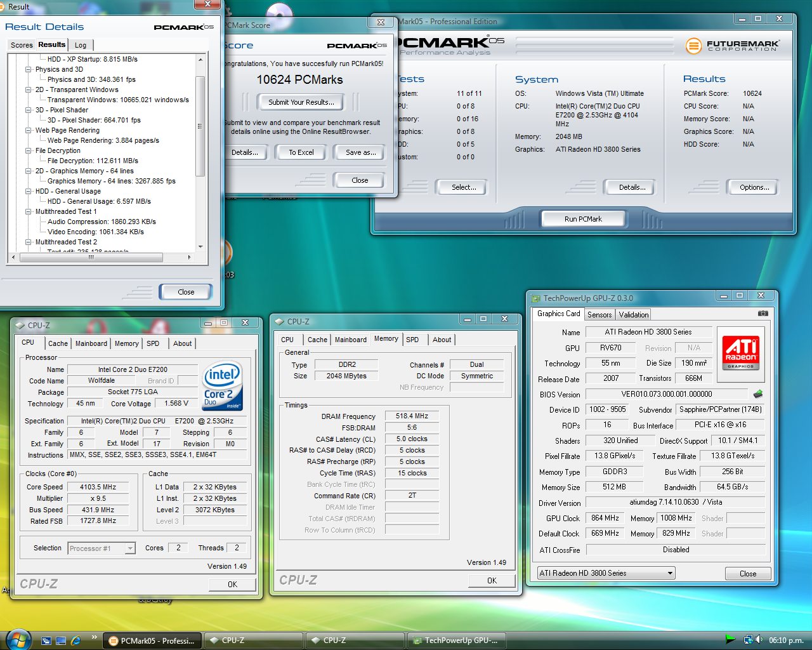Open the Validation tab in GPU-Z

point(634,315)
